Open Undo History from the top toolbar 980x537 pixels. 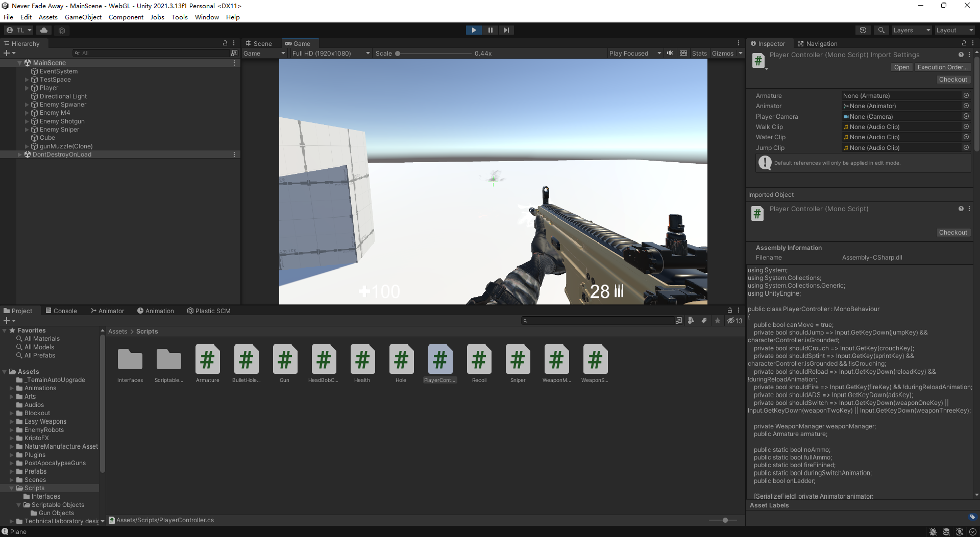pyautogui.click(x=863, y=30)
